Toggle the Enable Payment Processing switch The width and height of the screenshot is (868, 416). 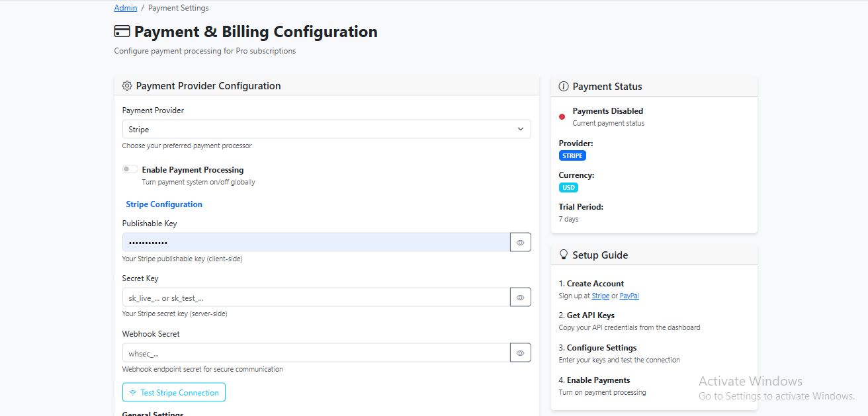(130, 169)
